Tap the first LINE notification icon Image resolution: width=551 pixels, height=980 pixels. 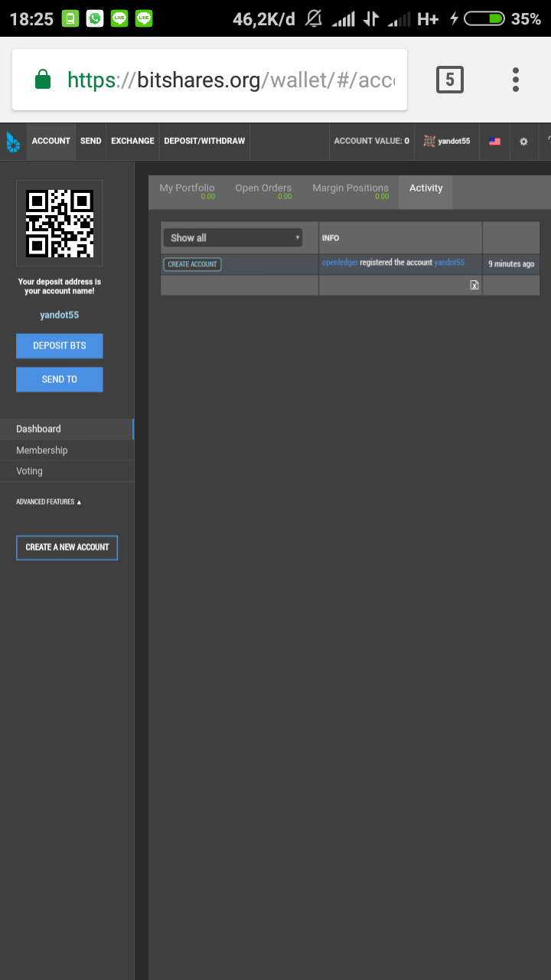[119, 19]
